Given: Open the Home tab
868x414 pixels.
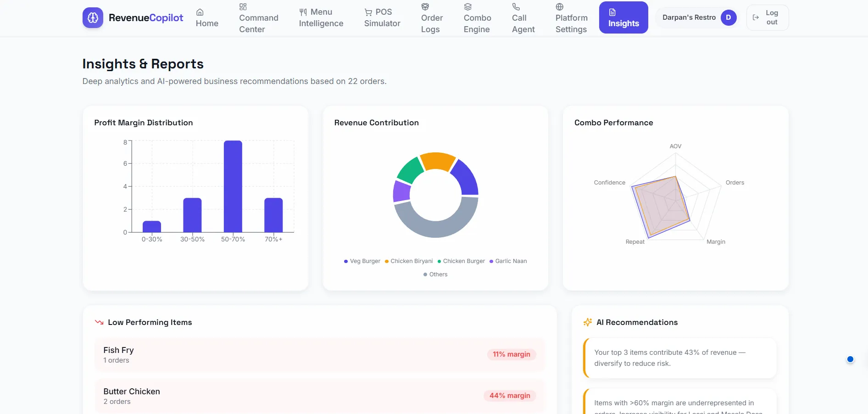Looking at the screenshot, I should [x=207, y=17].
